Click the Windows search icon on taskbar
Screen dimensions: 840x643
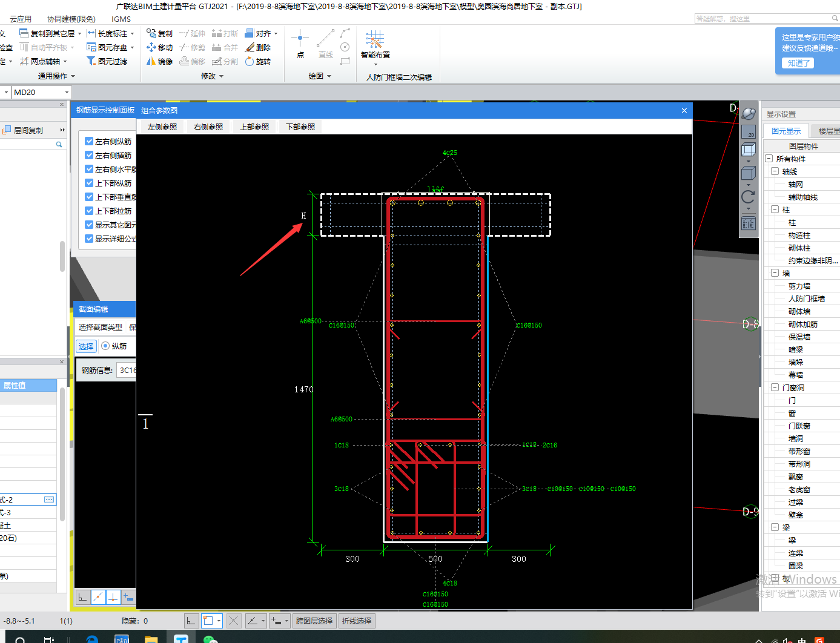click(x=20, y=640)
